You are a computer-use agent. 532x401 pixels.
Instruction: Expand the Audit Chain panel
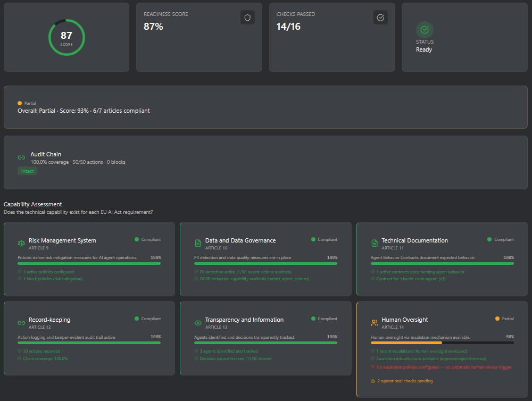point(266,161)
